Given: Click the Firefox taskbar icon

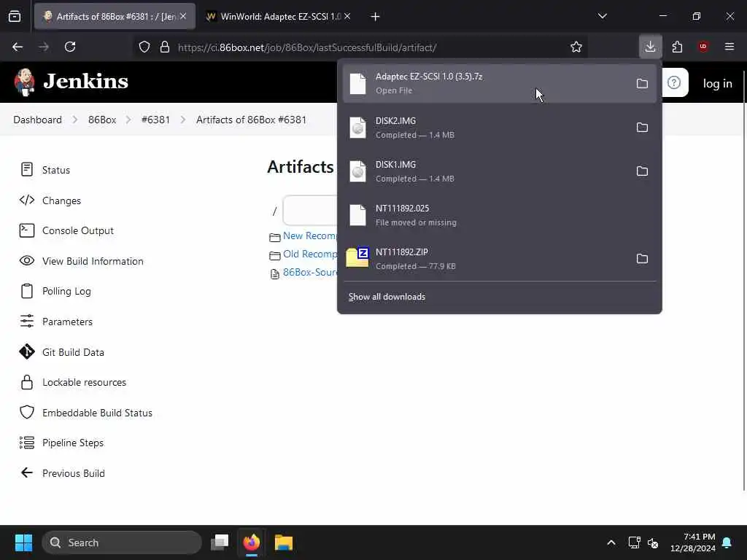Looking at the screenshot, I should coord(252,542).
